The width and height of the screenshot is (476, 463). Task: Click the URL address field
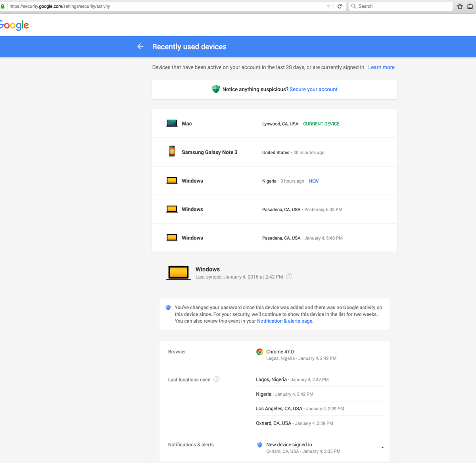coord(167,6)
